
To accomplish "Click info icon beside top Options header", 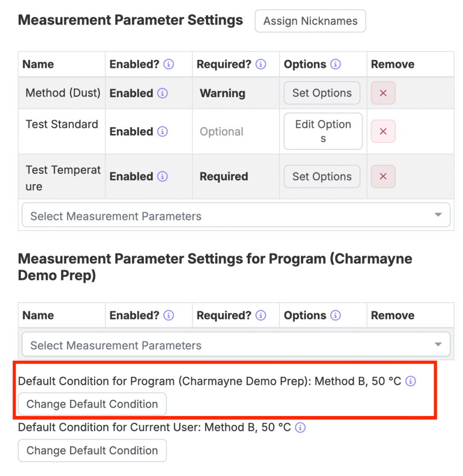I will click(x=335, y=64).
